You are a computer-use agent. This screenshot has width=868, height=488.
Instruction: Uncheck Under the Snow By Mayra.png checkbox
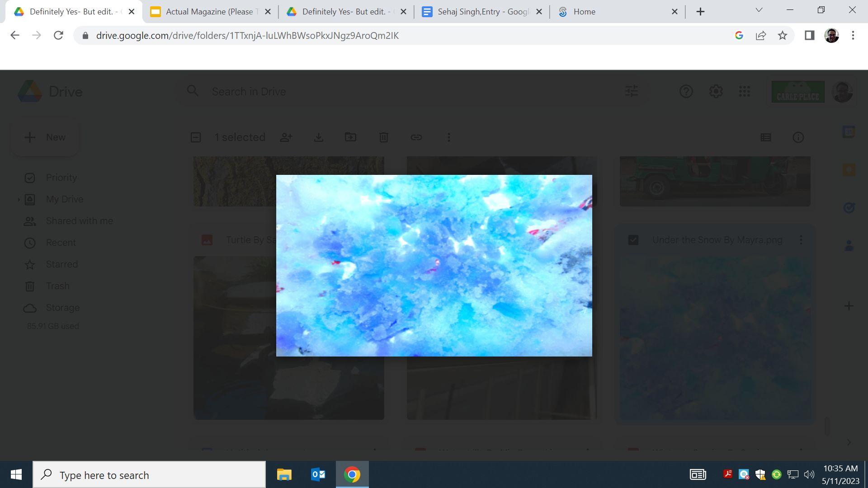pyautogui.click(x=633, y=240)
